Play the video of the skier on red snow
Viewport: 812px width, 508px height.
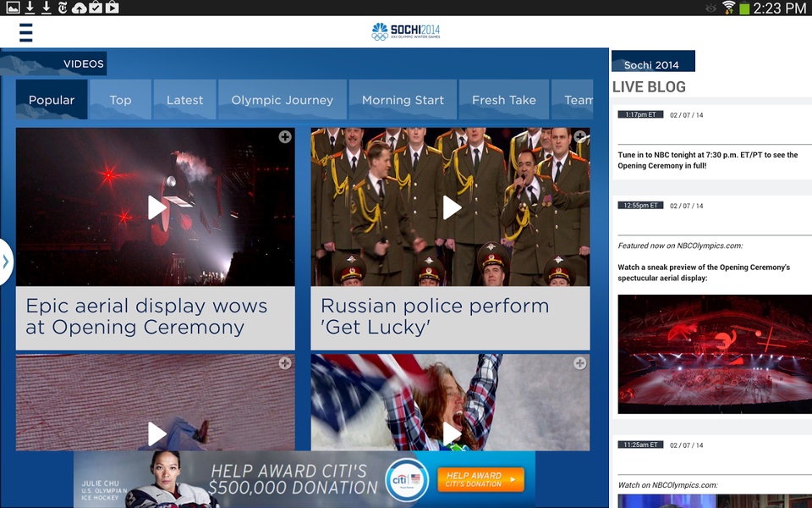click(156, 433)
